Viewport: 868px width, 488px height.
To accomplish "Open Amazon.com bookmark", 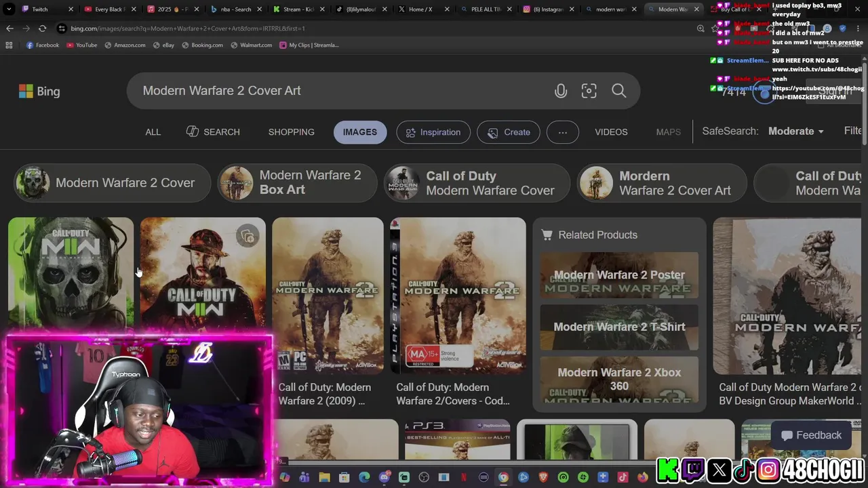I will point(124,45).
